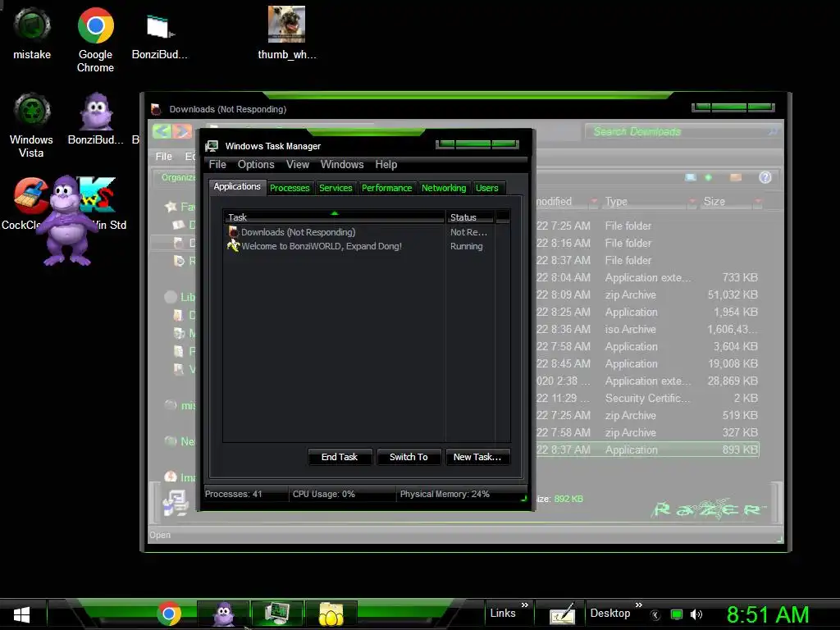Open Task Manager Options menu
Image resolution: width=840 pixels, height=630 pixels.
(x=256, y=164)
